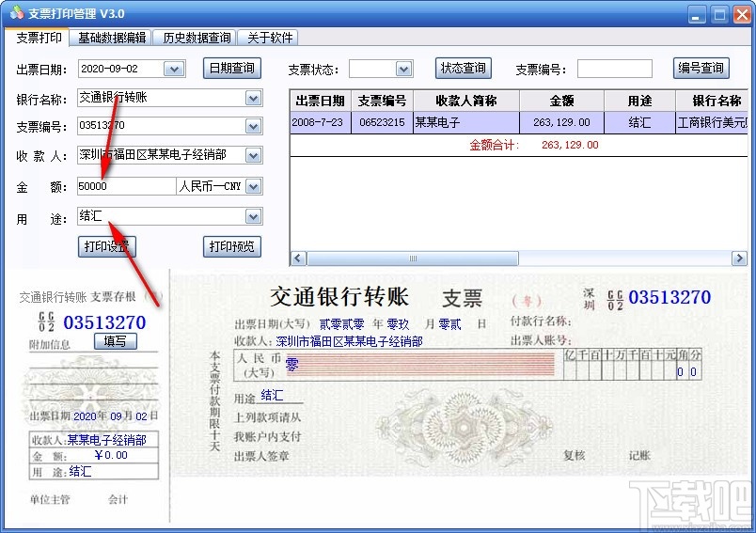
Task: Click the 某某电子经销部 payee on stub
Action: (x=106, y=440)
